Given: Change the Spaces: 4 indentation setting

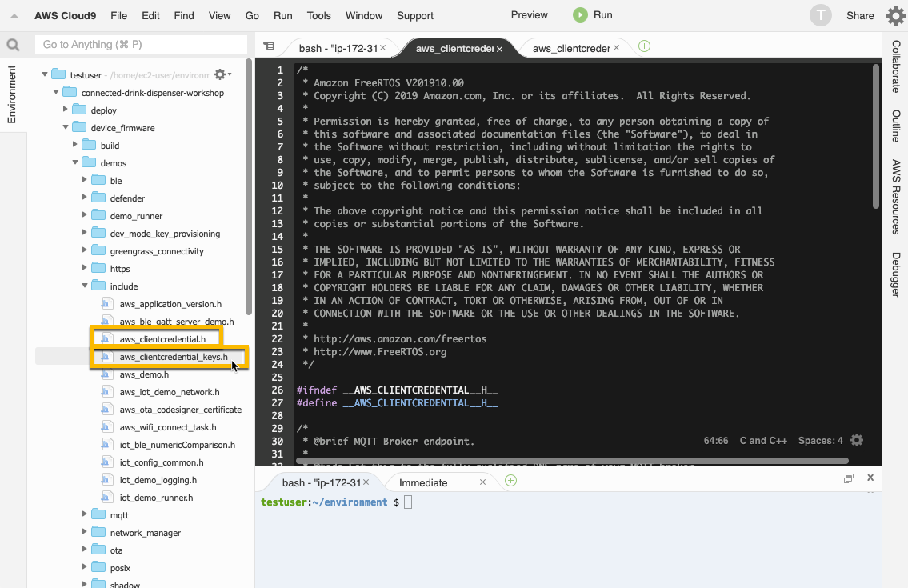Looking at the screenshot, I should (x=820, y=441).
